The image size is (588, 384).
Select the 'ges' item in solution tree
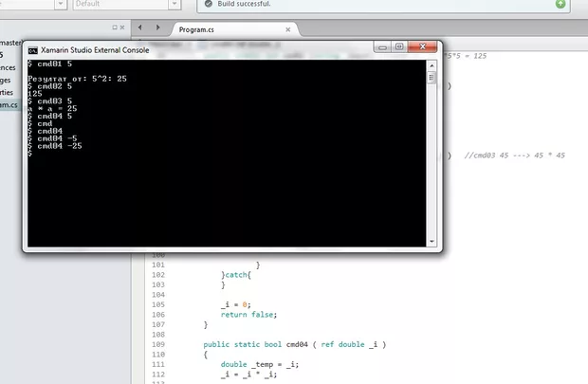pos(6,81)
